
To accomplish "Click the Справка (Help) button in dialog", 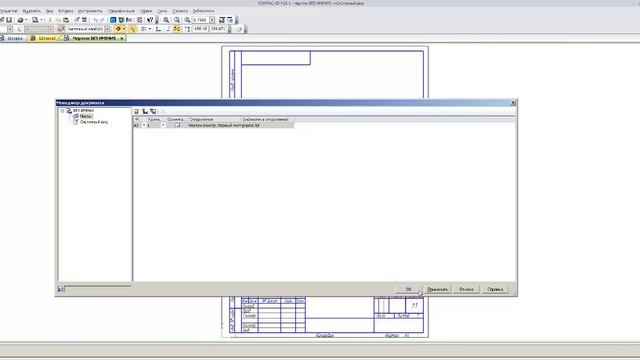I will pos(495,289).
